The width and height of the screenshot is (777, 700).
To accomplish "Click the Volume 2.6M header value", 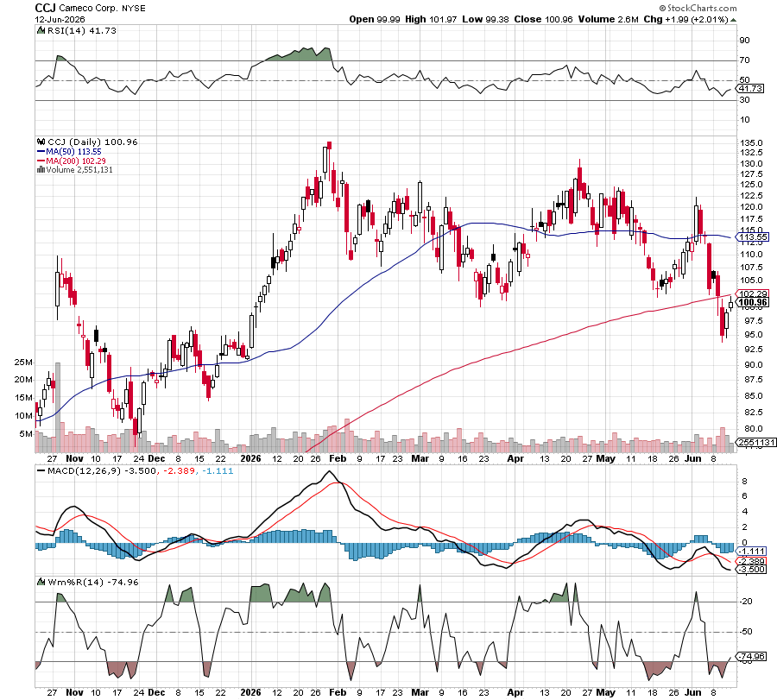I will click(608, 19).
